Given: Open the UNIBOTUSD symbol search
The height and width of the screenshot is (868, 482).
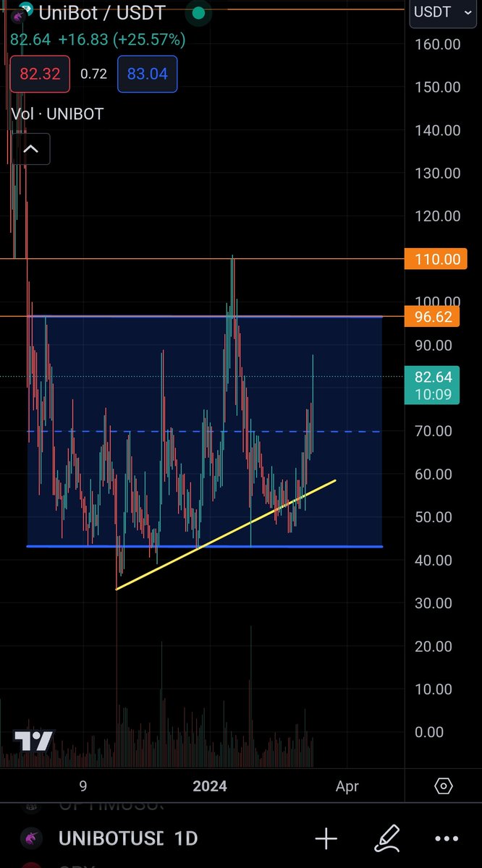Looking at the screenshot, I should point(111,839).
